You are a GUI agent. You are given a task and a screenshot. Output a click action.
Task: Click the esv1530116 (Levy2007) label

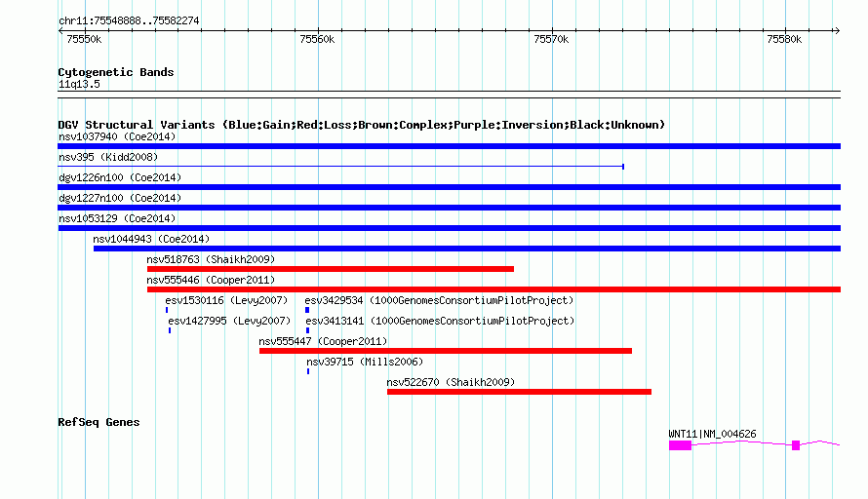[226, 300]
